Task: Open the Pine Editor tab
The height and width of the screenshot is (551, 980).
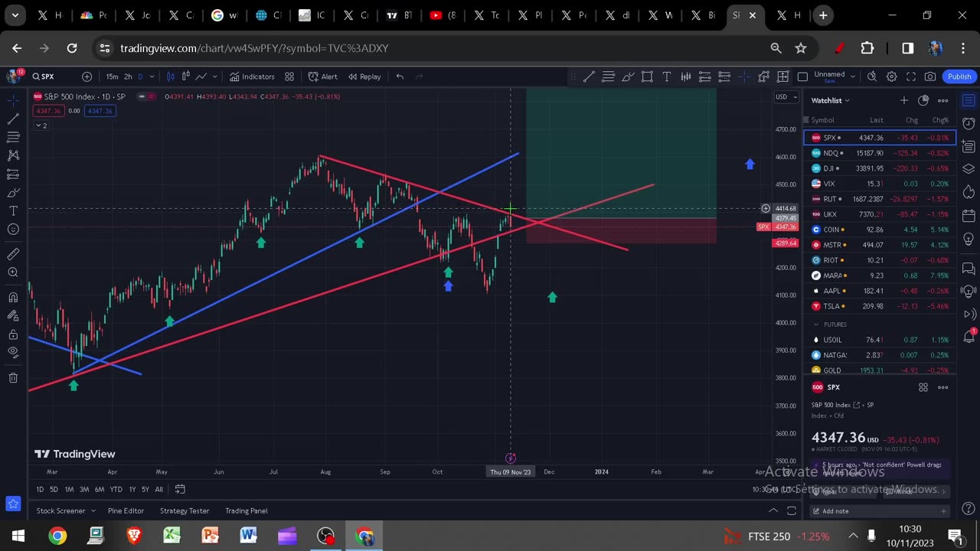Action: click(x=126, y=510)
